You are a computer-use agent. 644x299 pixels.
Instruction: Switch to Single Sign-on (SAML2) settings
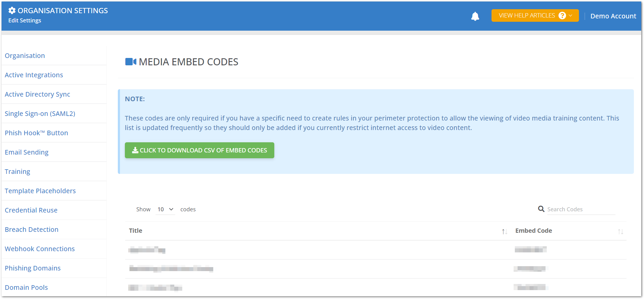tap(40, 113)
